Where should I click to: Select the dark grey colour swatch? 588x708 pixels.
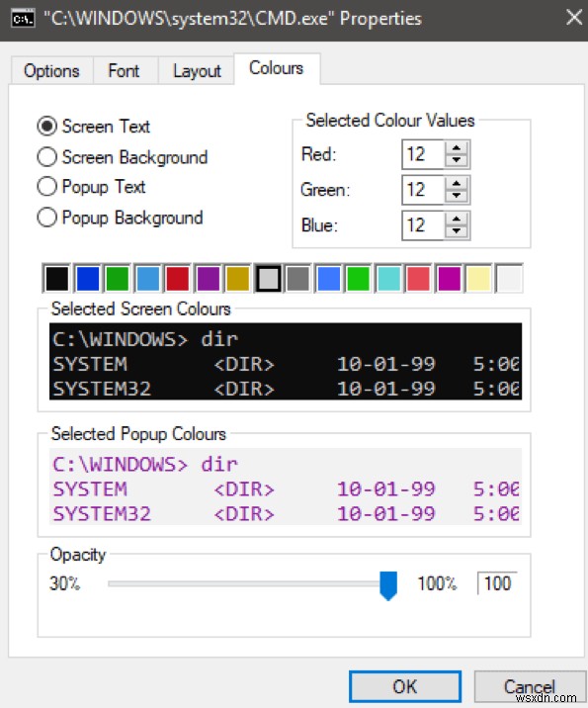coord(298,278)
